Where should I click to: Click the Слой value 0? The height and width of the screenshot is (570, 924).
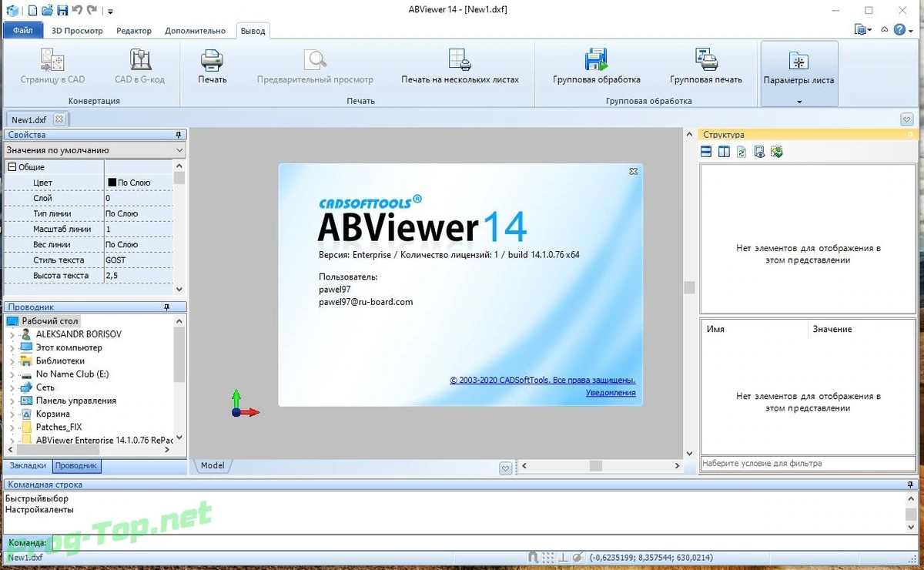point(139,198)
